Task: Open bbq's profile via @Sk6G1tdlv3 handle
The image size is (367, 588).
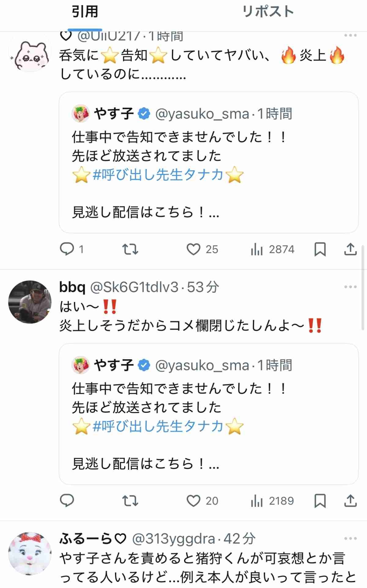Action: click(135, 287)
